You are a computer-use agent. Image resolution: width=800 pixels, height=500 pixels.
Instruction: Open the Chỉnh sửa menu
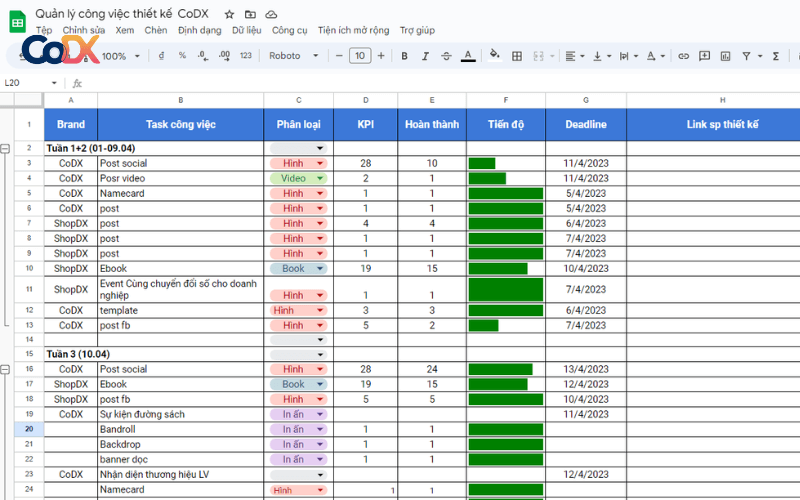[x=84, y=30]
